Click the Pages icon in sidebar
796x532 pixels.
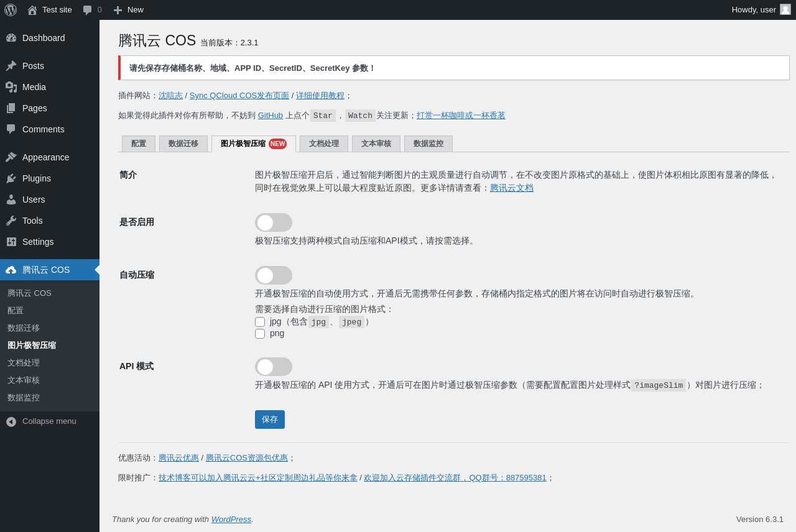(x=11, y=108)
